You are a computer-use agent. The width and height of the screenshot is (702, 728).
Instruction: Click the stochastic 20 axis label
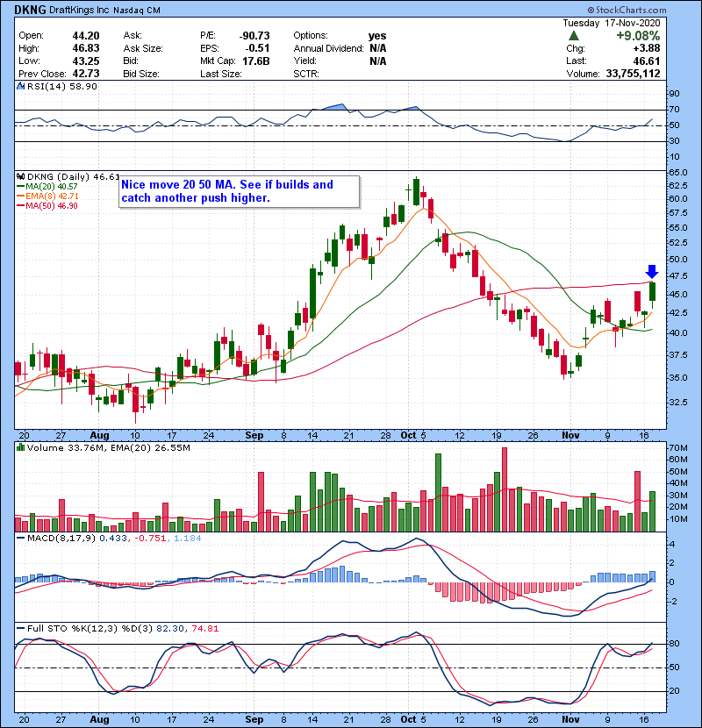point(674,691)
